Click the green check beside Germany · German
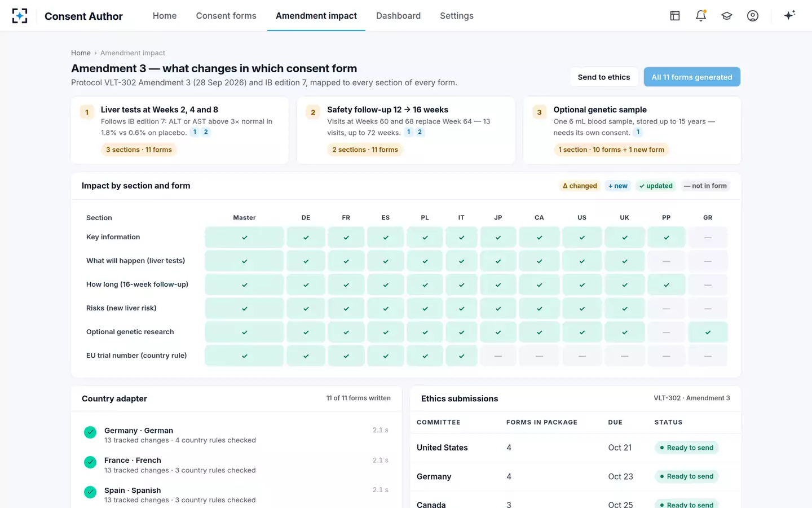 coord(90,432)
